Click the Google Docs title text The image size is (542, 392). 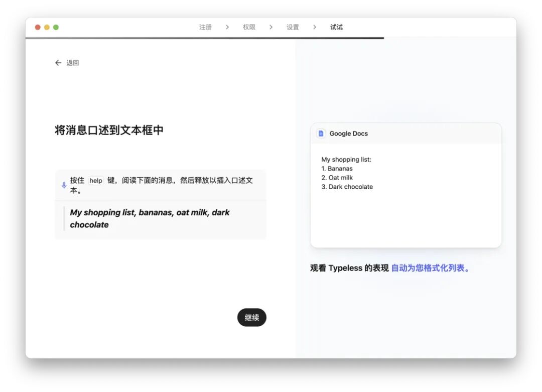[x=348, y=134]
